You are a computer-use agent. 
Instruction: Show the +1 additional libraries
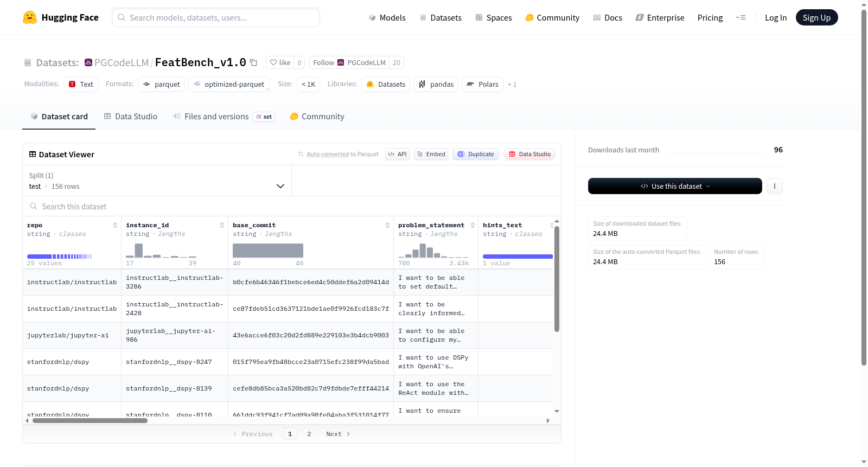click(512, 84)
